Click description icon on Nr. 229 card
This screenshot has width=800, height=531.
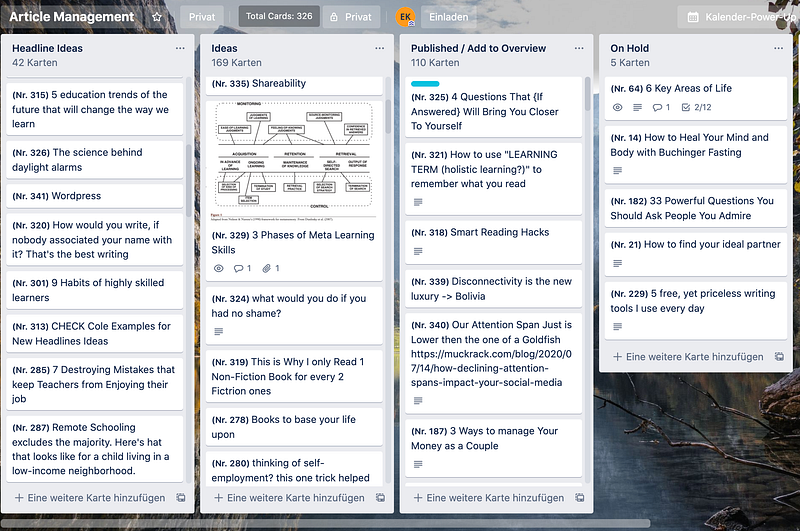click(x=618, y=327)
